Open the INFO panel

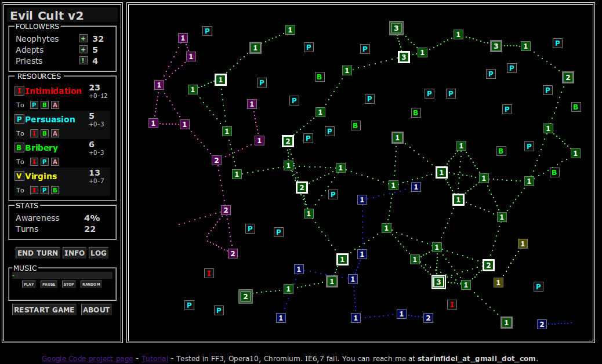tap(74, 253)
